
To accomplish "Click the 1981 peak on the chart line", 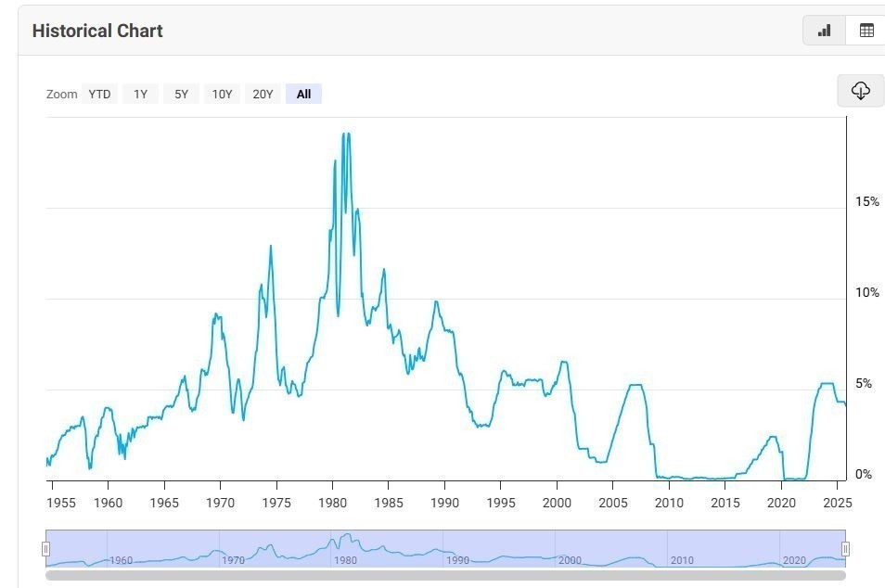I will pyautogui.click(x=345, y=134).
